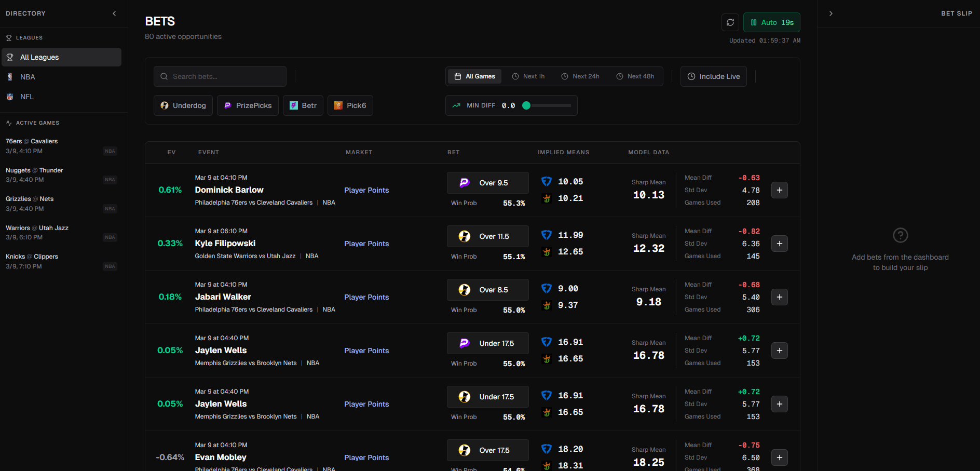Add Kyle Filipowski bet with plus icon
This screenshot has width=980, height=471.
(x=779, y=244)
